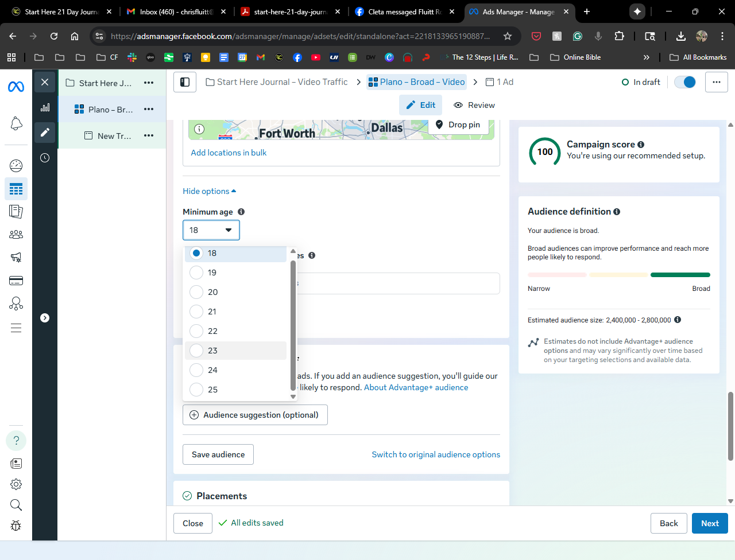The height and width of the screenshot is (560, 735).
Task: Click the campaigns table grid icon
Action: point(16,189)
